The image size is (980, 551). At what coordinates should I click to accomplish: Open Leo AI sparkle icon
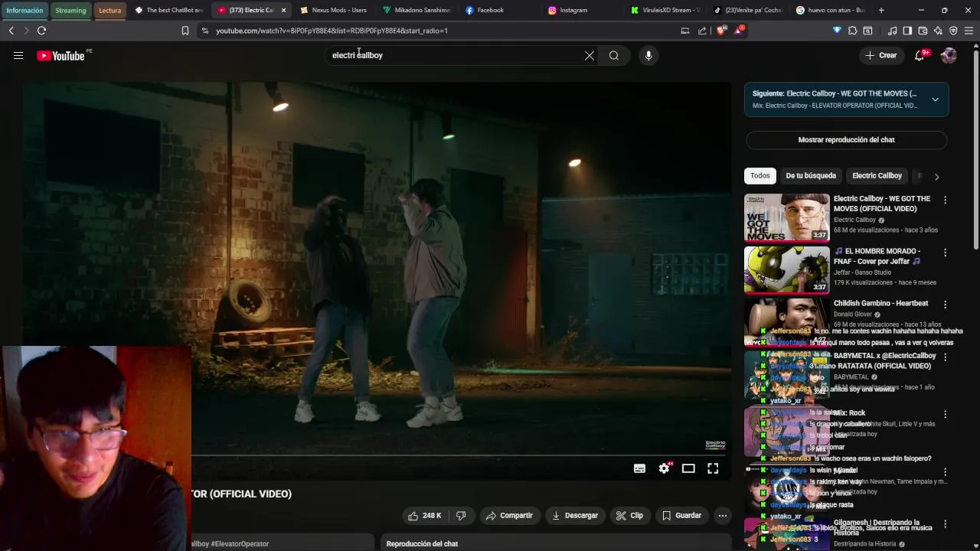pos(938,31)
